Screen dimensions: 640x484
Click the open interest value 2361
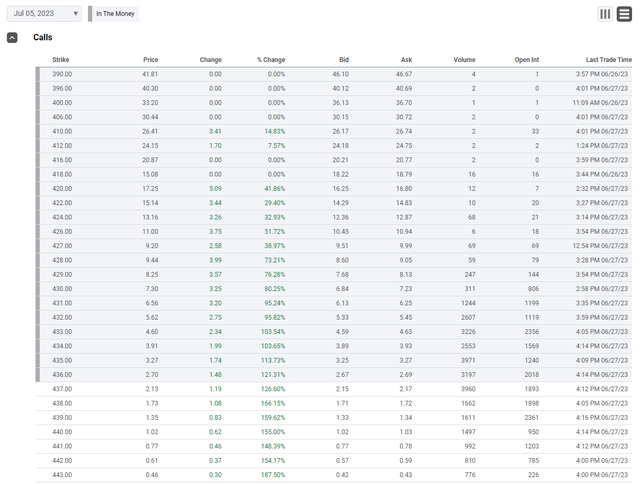[532, 417]
